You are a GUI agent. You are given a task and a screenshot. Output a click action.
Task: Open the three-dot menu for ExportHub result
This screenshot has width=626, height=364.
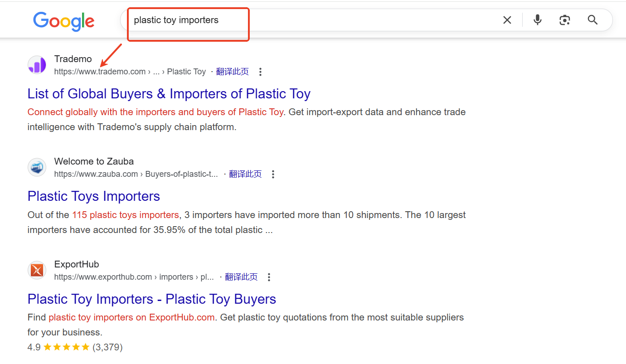click(x=269, y=277)
